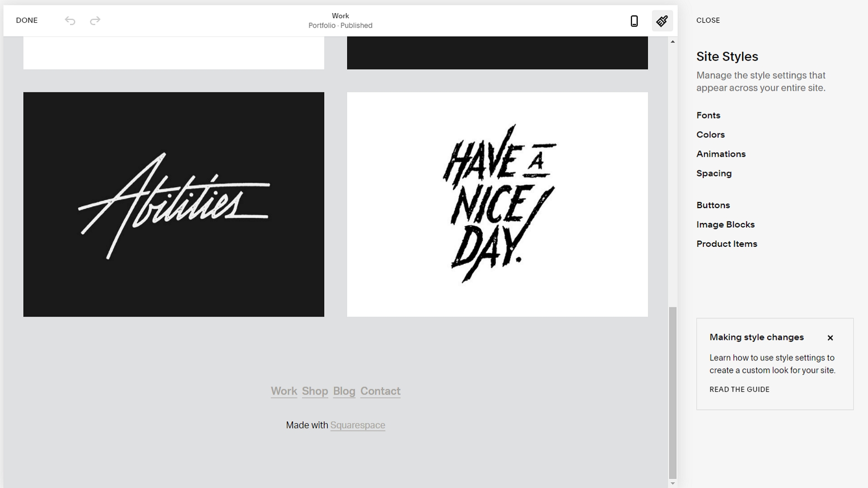
Task: Close the Site Styles panel
Action: [x=708, y=20]
